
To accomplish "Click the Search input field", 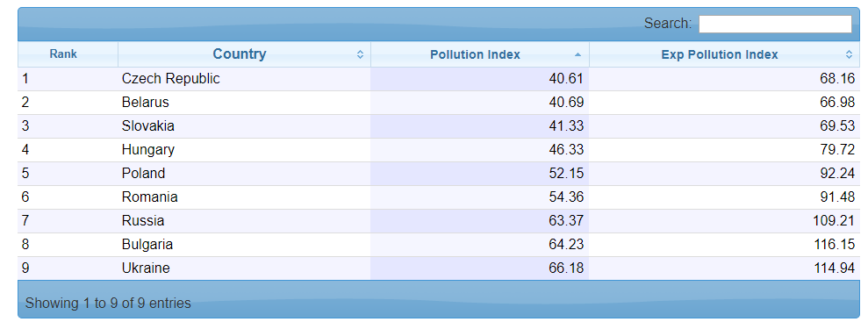I will (775, 25).
